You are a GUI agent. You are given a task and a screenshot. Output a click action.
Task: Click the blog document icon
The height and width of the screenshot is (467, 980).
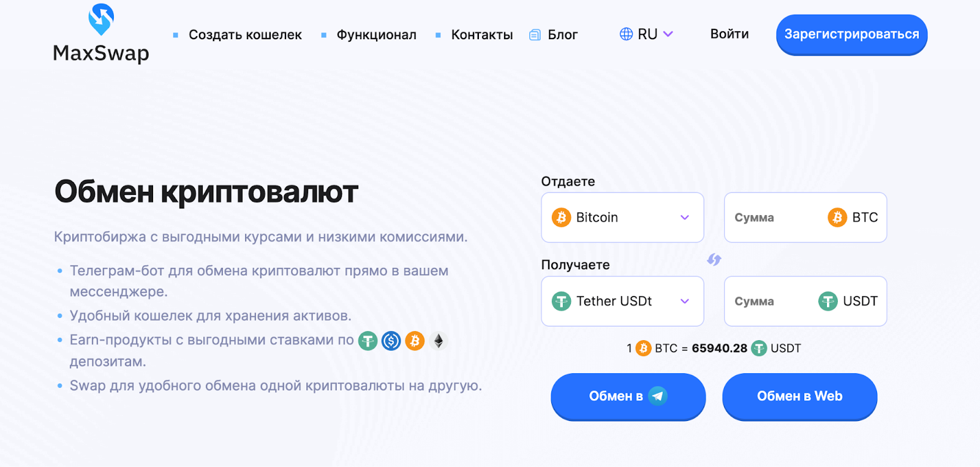coord(535,35)
